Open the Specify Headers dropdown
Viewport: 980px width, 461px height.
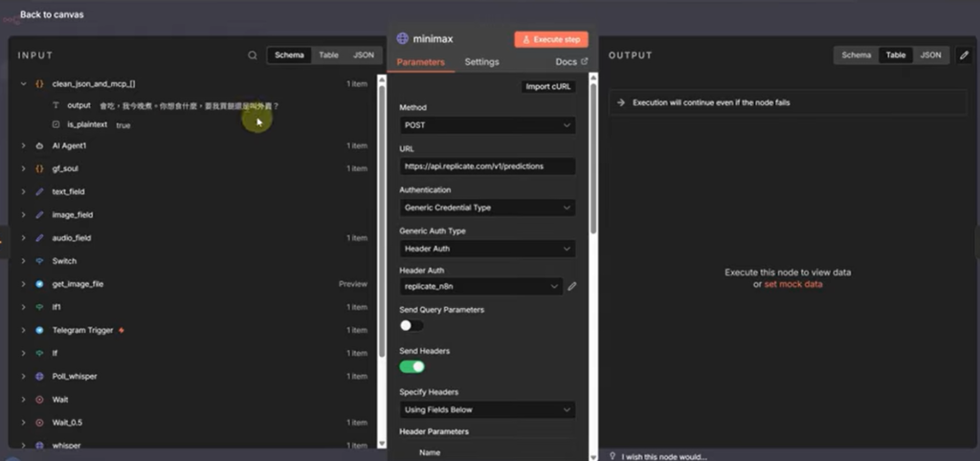tap(487, 410)
